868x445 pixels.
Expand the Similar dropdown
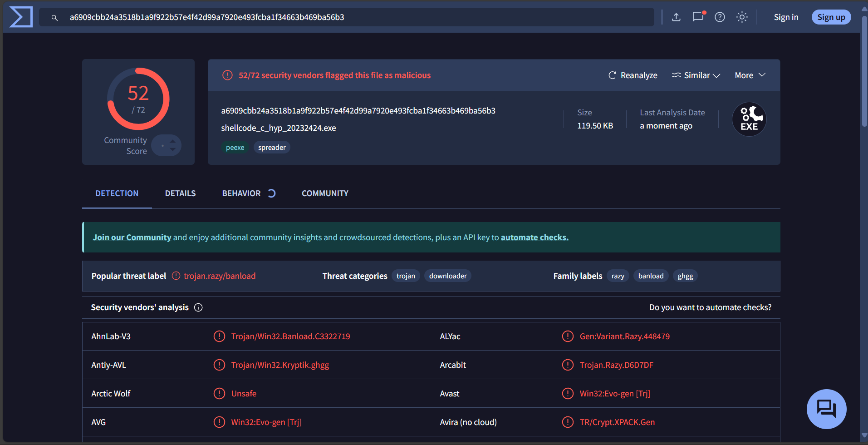click(x=696, y=75)
